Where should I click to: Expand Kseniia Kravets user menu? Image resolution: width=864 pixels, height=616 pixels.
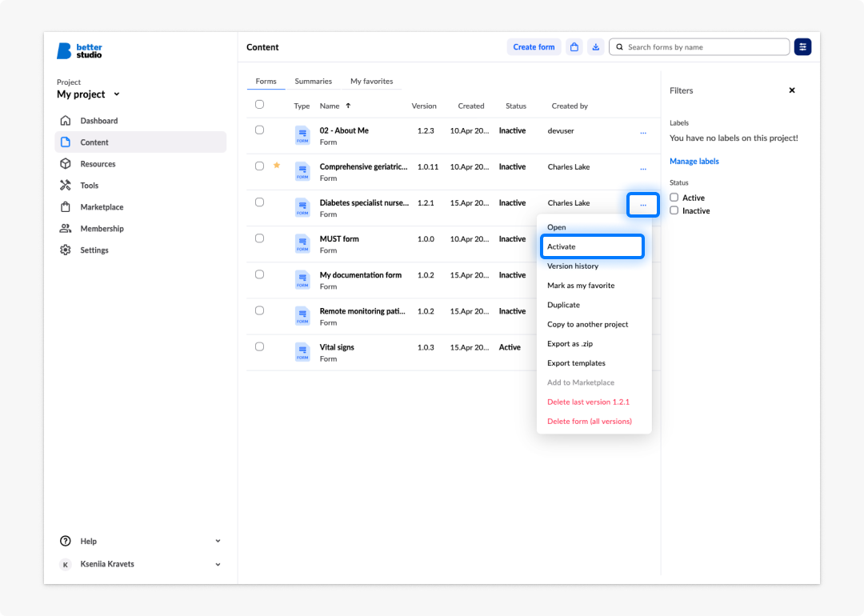click(218, 564)
